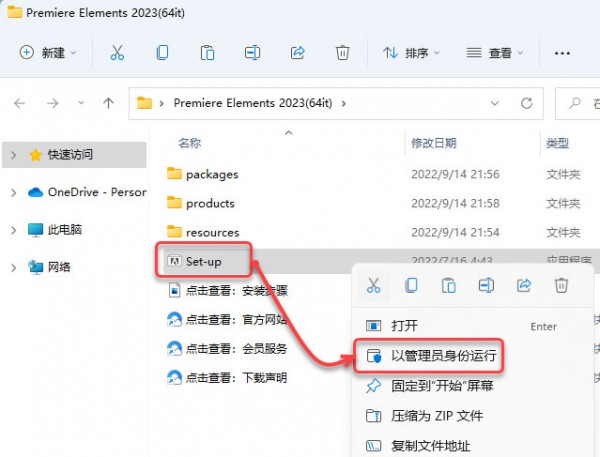Choose 固定到"开始"屏幕 from the context menu
The height and width of the screenshot is (457, 600).
[x=473, y=385]
